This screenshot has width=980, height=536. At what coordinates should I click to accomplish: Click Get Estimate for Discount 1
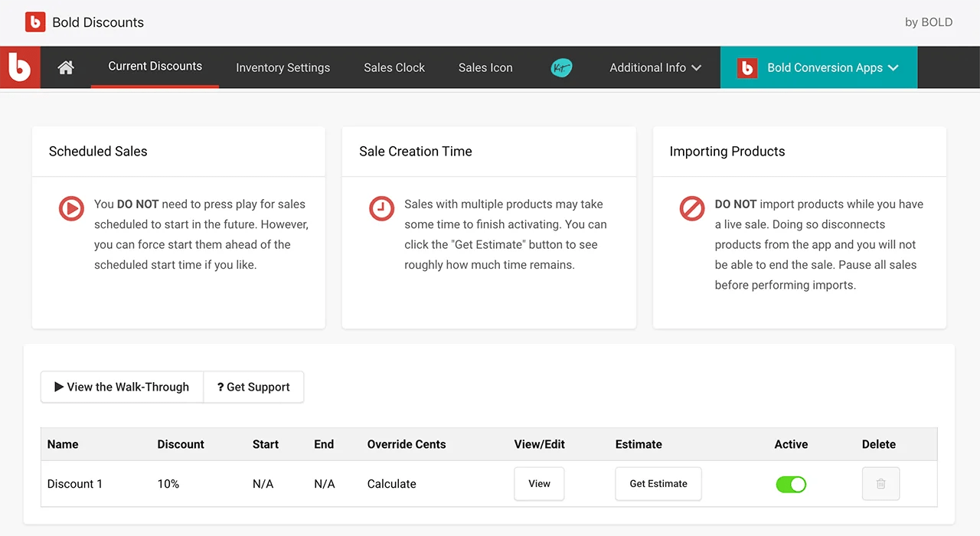[658, 484]
